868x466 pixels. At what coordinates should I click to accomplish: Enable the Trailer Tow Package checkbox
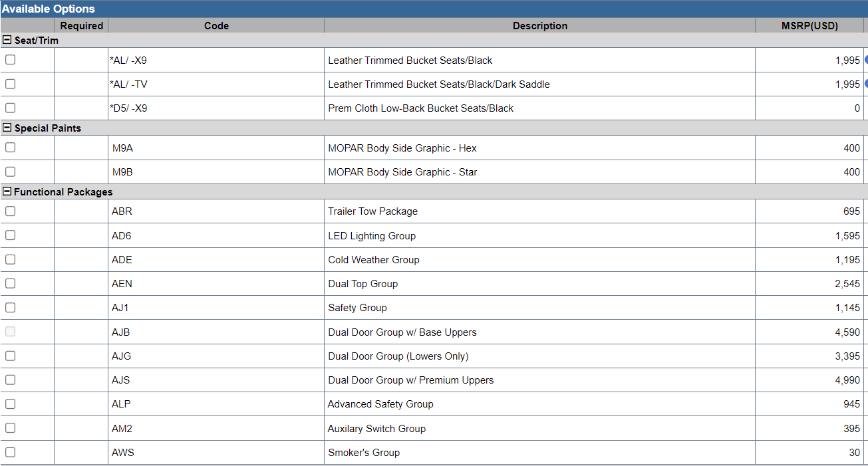pos(10,211)
